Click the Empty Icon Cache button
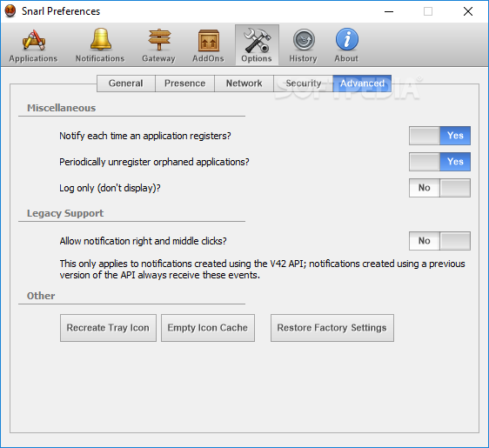 [x=208, y=328]
